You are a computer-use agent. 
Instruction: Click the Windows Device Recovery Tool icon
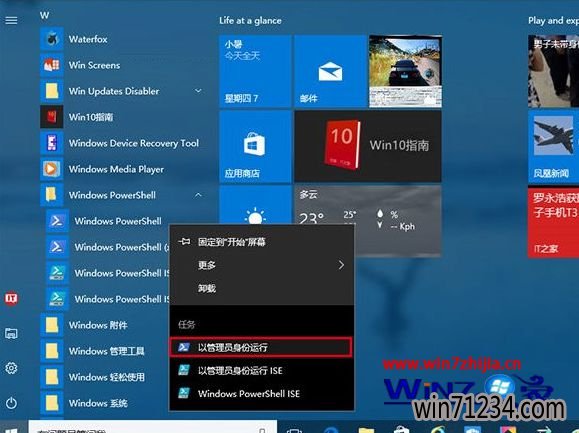tap(52, 143)
